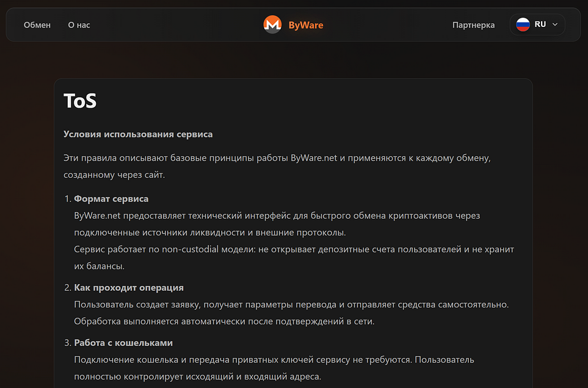Viewport: 588px width, 388px height.
Task: Select О нас in the navigation bar
Action: pyautogui.click(x=79, y=25)
